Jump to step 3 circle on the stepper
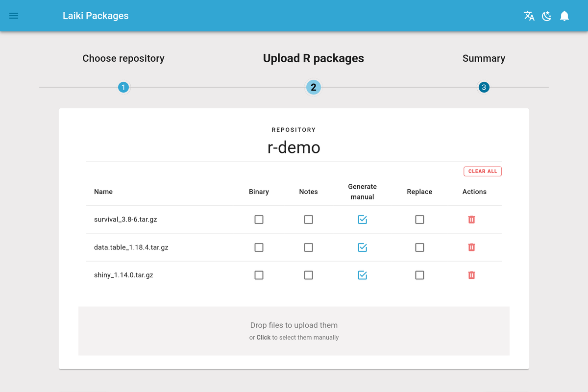 click(484, 88)
